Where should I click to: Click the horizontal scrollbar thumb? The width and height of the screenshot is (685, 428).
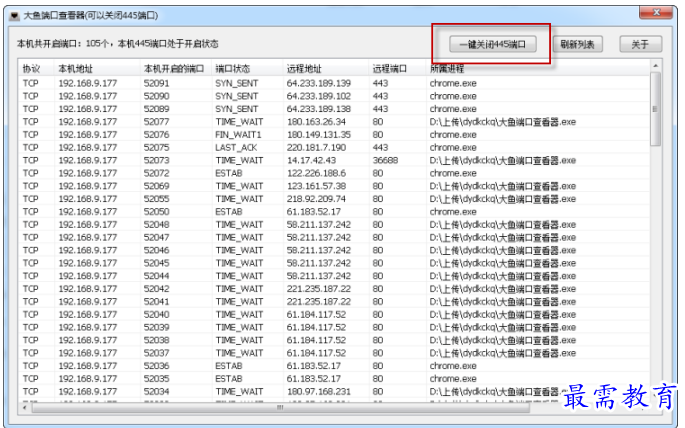coord(280,407)
